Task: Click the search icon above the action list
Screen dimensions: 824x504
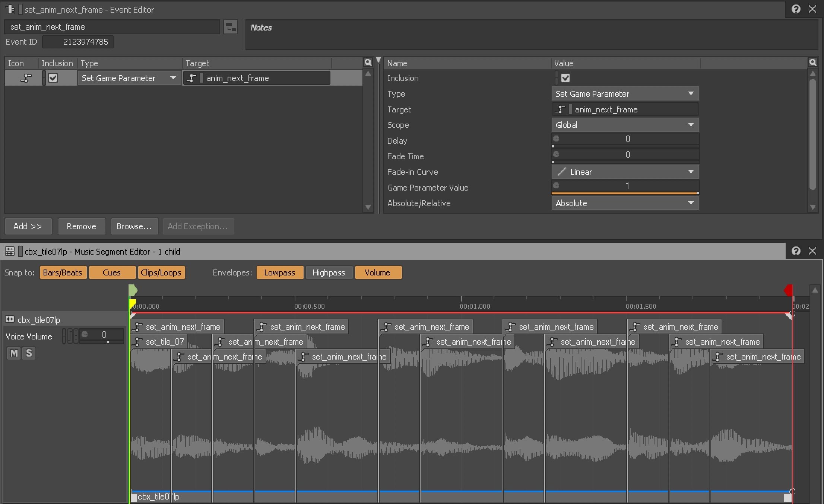Action: click(x=368, y=63)
